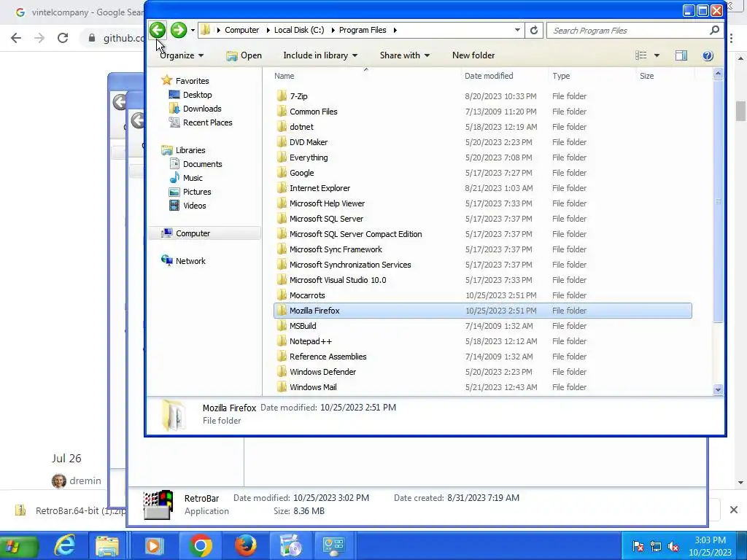Viewport: 747px width, 560px height.
Task: Click the file list scroll up arrow
Action: tap(718, 74)
